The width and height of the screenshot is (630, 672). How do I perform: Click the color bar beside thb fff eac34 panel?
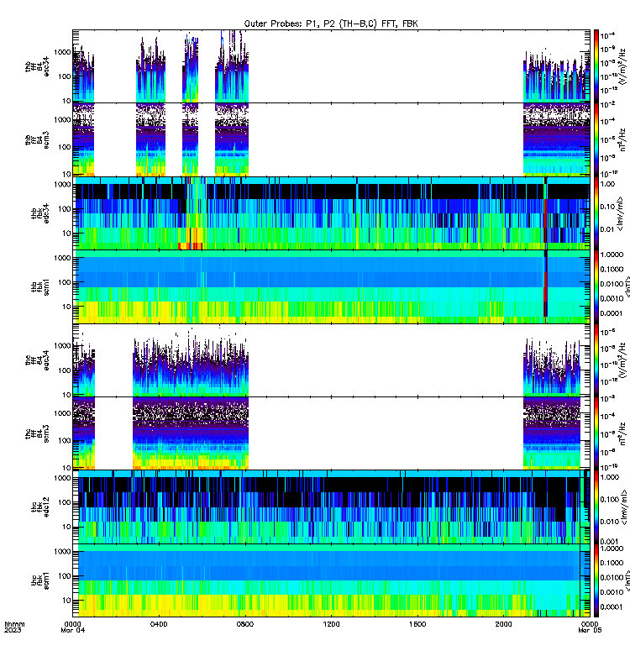coord(596,66)
